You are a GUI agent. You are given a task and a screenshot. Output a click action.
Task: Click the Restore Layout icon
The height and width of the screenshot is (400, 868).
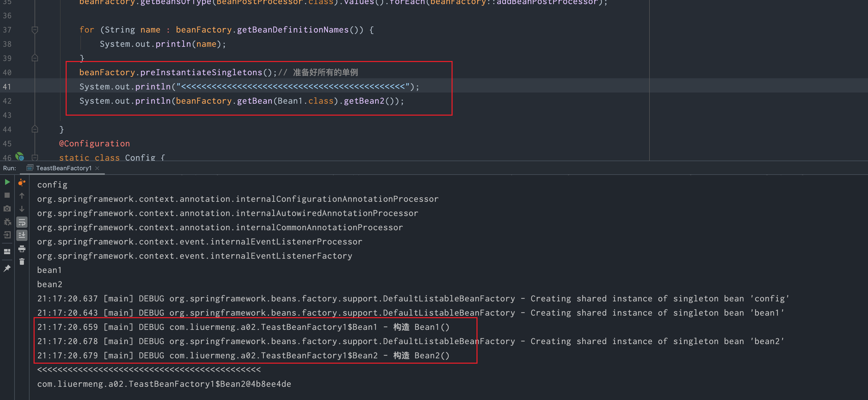click(x=7, y=251)
